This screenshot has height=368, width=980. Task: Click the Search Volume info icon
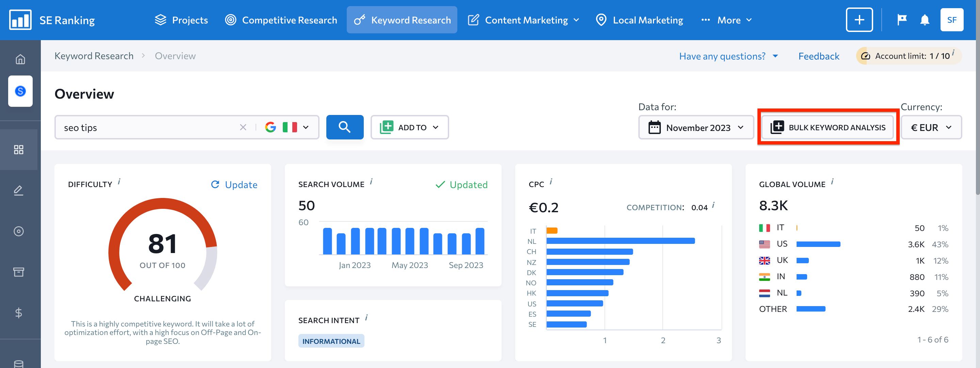371,182
